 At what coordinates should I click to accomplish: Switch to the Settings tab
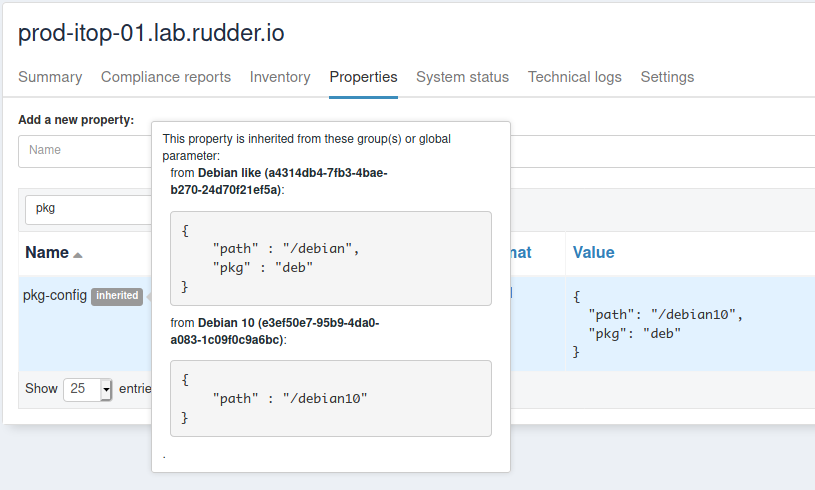(667, 77)
